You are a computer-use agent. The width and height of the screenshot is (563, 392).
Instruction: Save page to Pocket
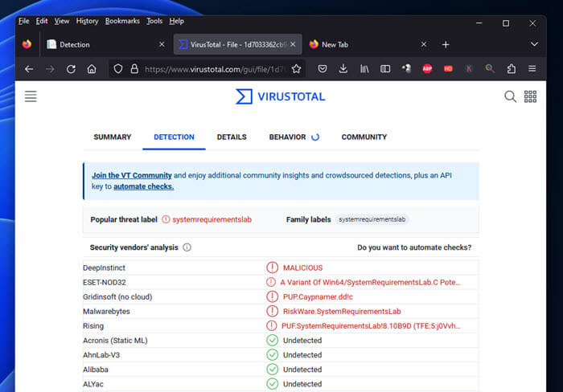[323, 68]
